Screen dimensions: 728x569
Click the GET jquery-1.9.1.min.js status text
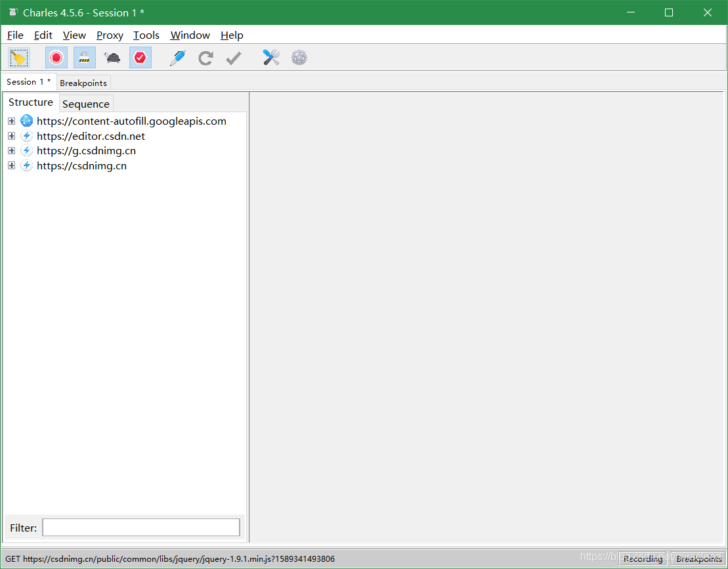click(170, 558)
